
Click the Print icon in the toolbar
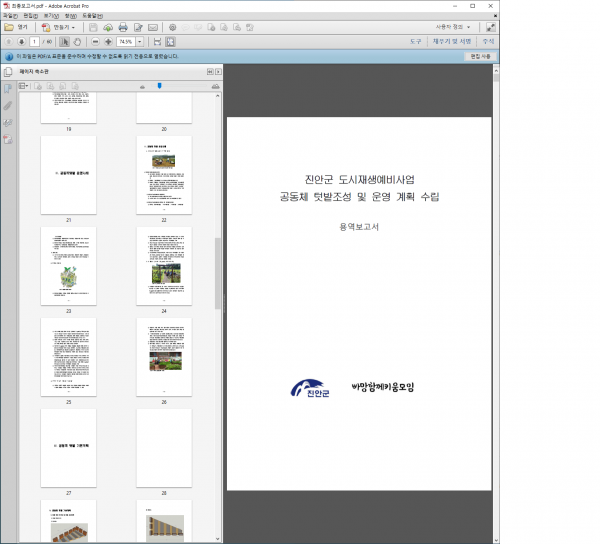point(122,27)
